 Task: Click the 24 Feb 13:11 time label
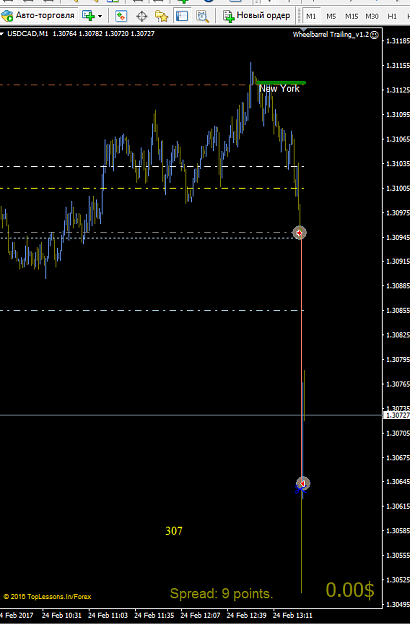pos(293,615)
